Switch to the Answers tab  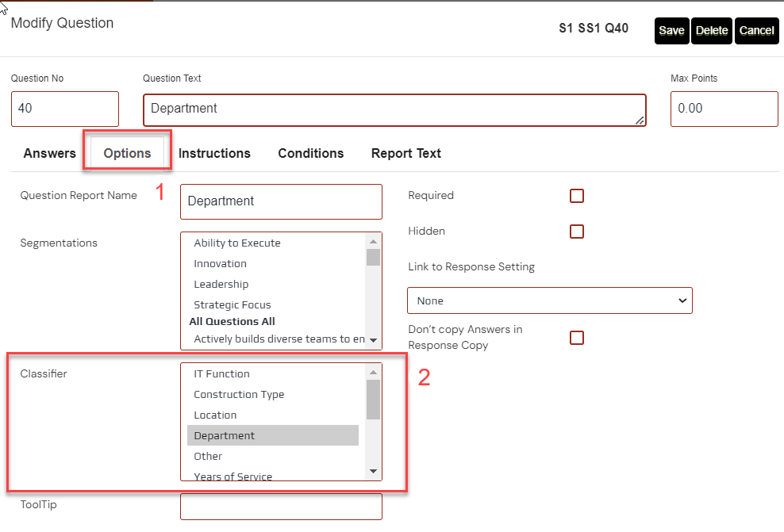pos(49,153)
